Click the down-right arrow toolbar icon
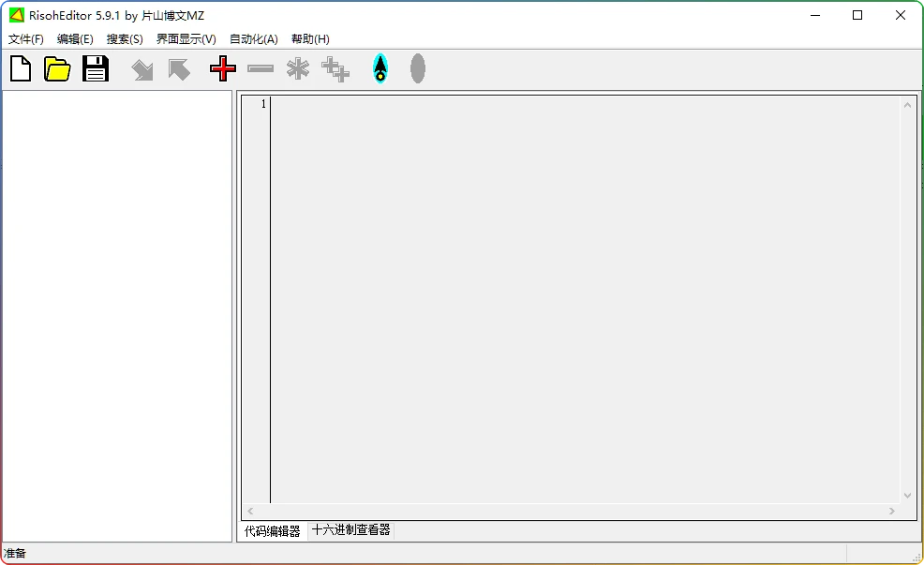924x565 pixels. click(x=142, y=69)
